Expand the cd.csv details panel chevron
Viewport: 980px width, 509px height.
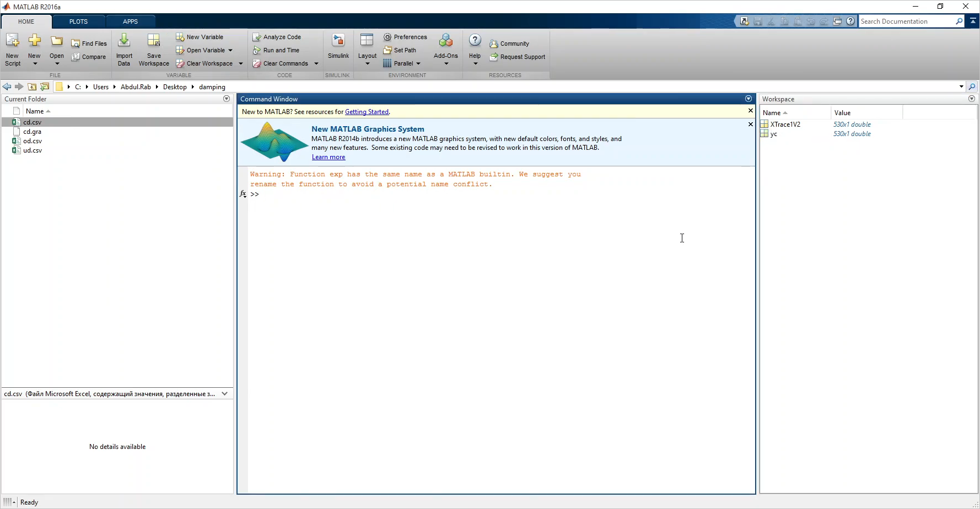click(224, 393)
